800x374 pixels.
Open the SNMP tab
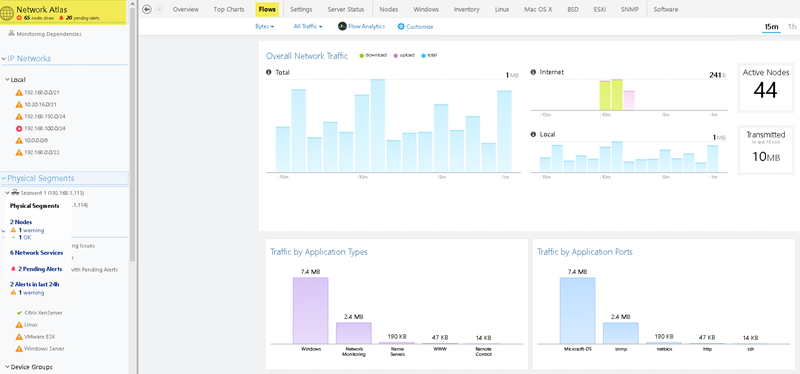point(629,9)
